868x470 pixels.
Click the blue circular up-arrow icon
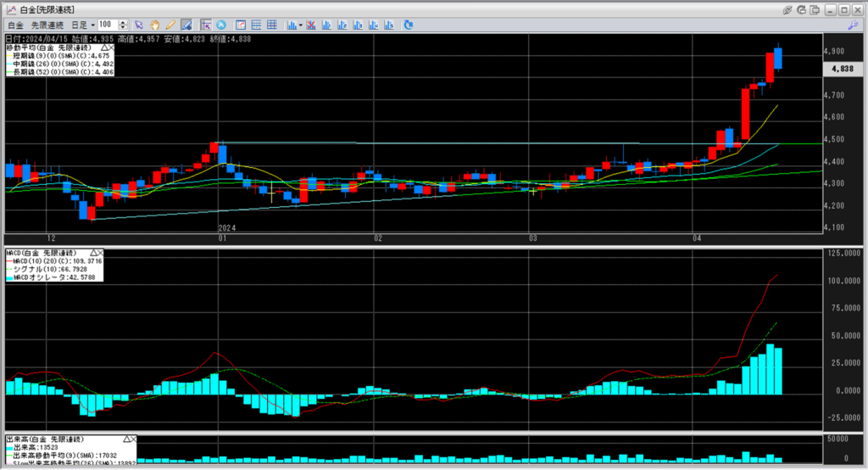tap(222, 25)
